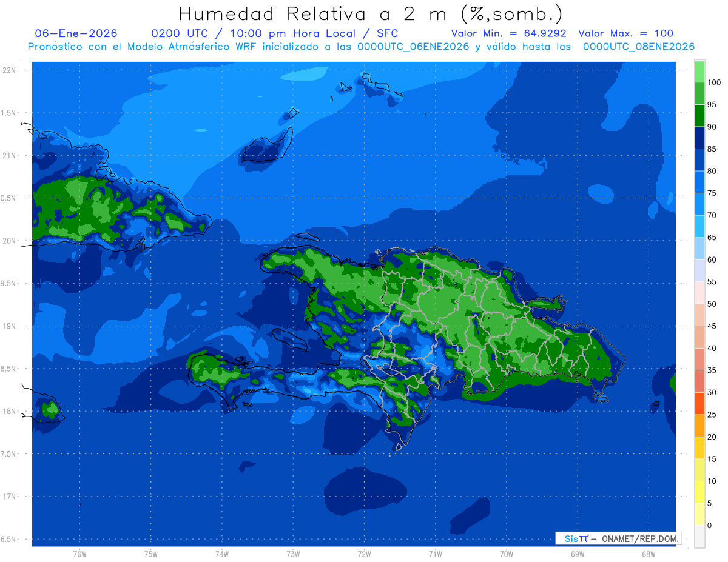Click the legend label '45'

click(x=712, y=326)
